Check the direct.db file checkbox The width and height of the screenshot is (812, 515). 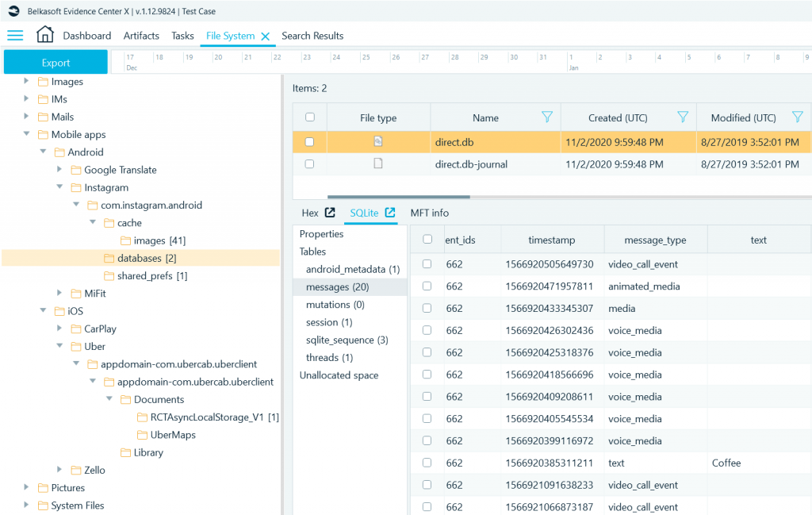coord(310,142)
